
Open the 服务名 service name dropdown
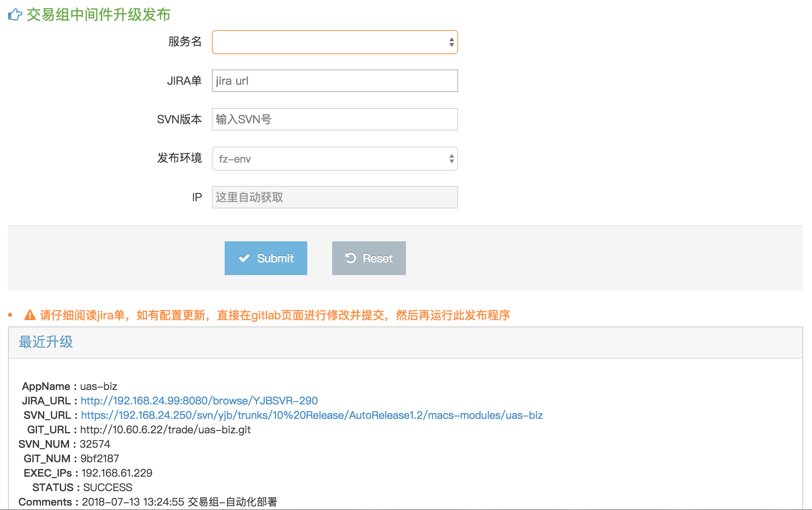point(329,42)
